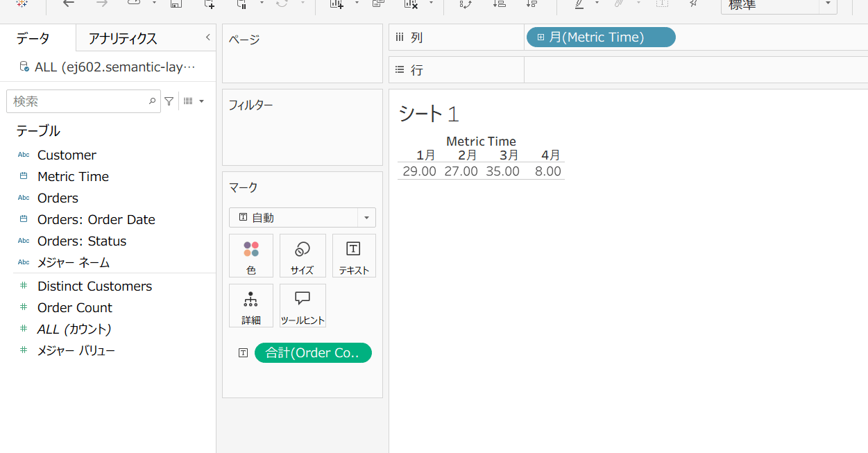Select the メジャー ネーム field
Image resolution: width=868 pixels, height=453 pixels.
pyautogui.click(x=74, y=262)
